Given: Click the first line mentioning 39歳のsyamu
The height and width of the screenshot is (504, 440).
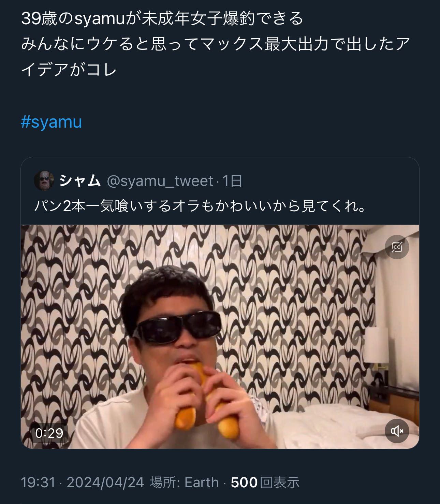Looking at the screenshot, I should coord(162,18).
